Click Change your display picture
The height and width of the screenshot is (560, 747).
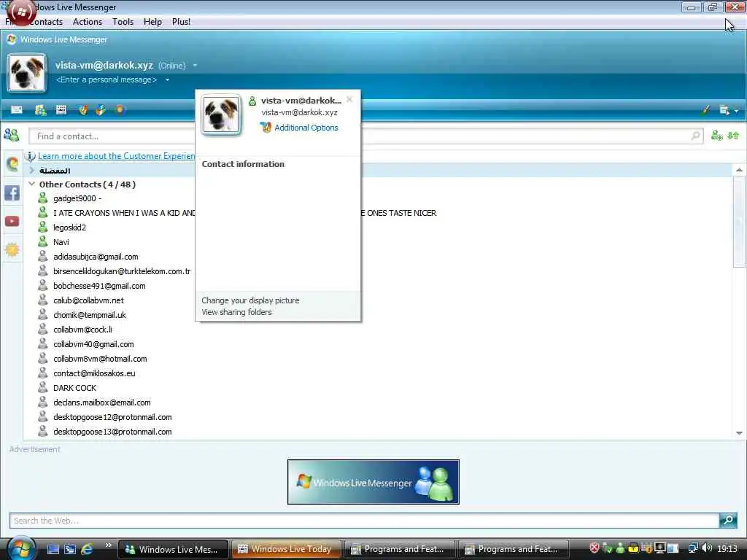point(250,300)
